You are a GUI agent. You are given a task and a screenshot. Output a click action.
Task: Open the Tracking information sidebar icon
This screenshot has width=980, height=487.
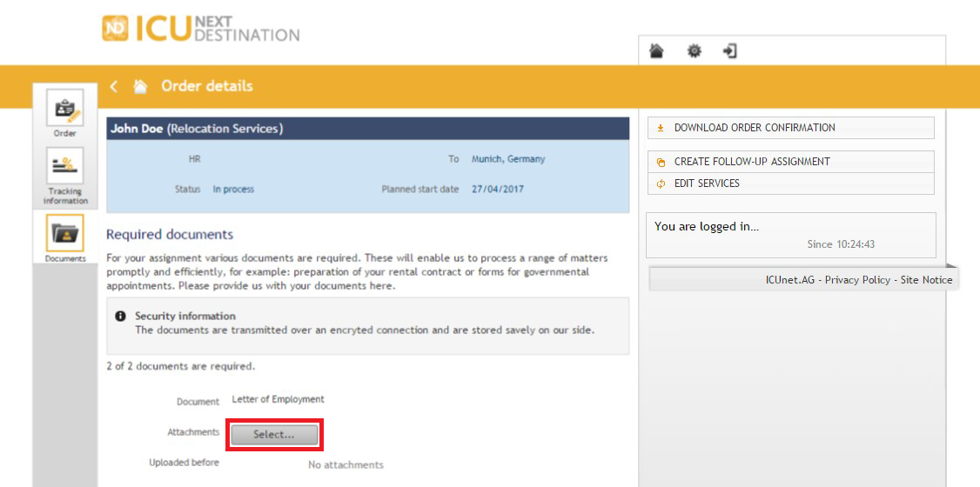pos(65,166)
